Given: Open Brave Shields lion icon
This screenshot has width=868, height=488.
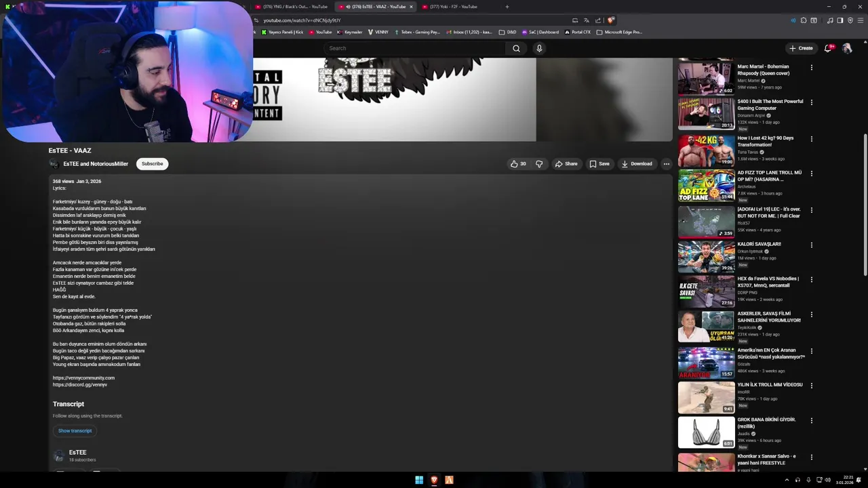Looking at the screenshot, I should (611, 20).
